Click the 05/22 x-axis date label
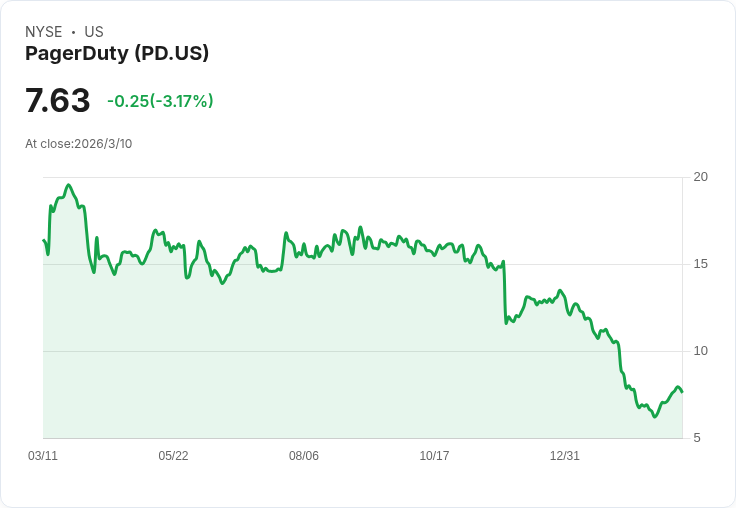This screenshot has height=508, width=736. [173, 456]
